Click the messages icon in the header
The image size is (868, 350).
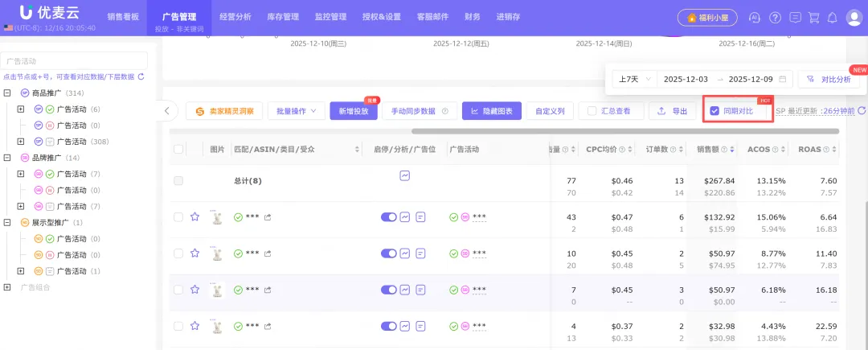(795, 17)
